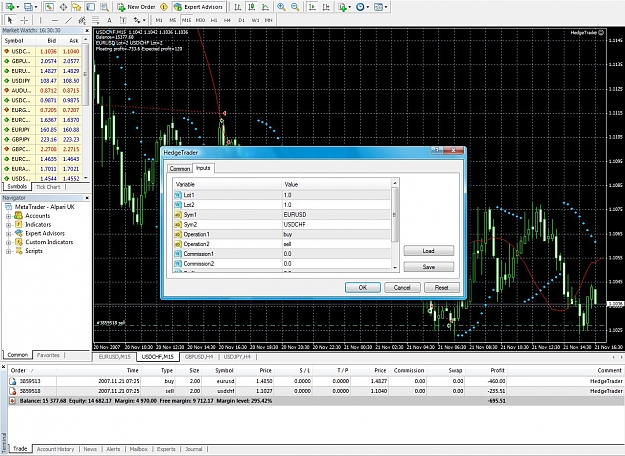The height and width of the screenshot is (456, 625).
Task: Click OK in HedgeTrader dialog
Action: pos(363,287)
